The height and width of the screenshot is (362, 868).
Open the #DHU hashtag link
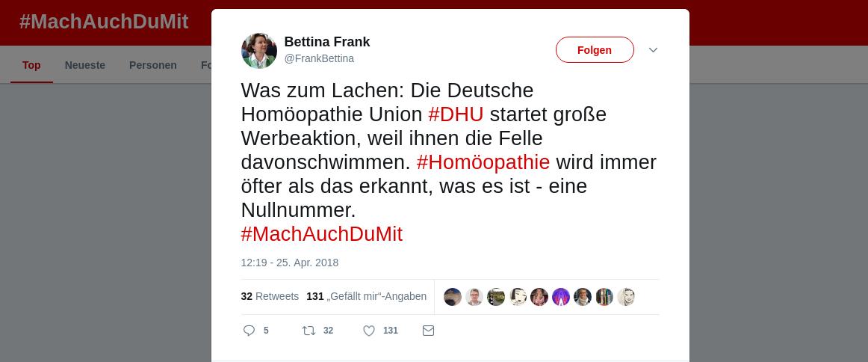tap(456, 114)
